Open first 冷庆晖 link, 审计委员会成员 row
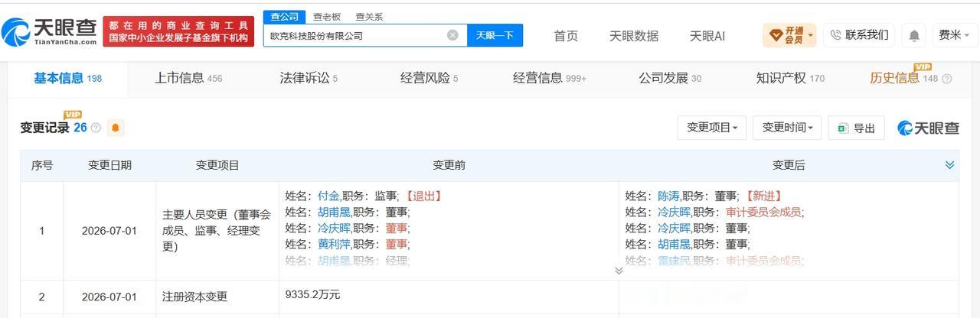Viewport: 980px width, 318px height. (674, 212)
